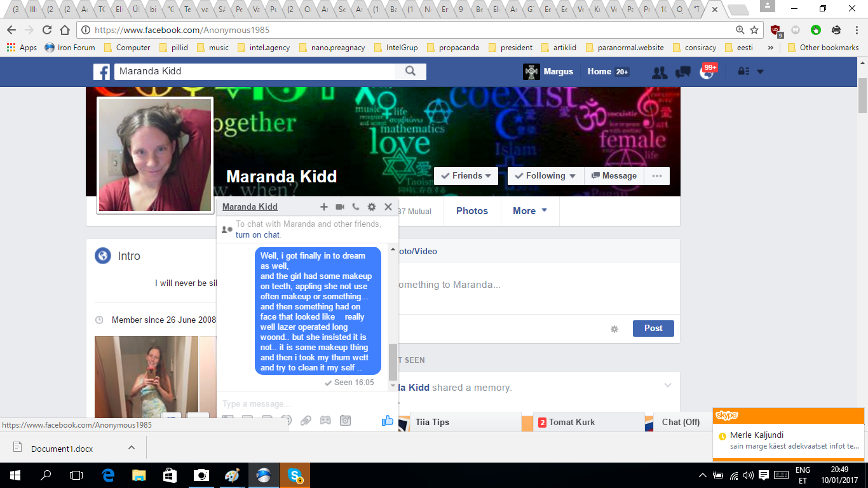Viewport: 868px width, 488px height.
Task: Open the games controller icon in chat
Action: point(325,420)
